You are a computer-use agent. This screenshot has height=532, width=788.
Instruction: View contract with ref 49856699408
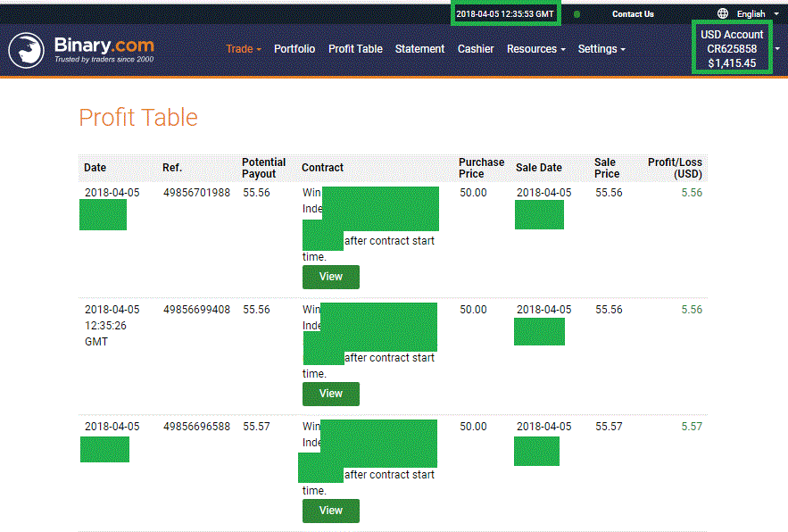[331, 394]
